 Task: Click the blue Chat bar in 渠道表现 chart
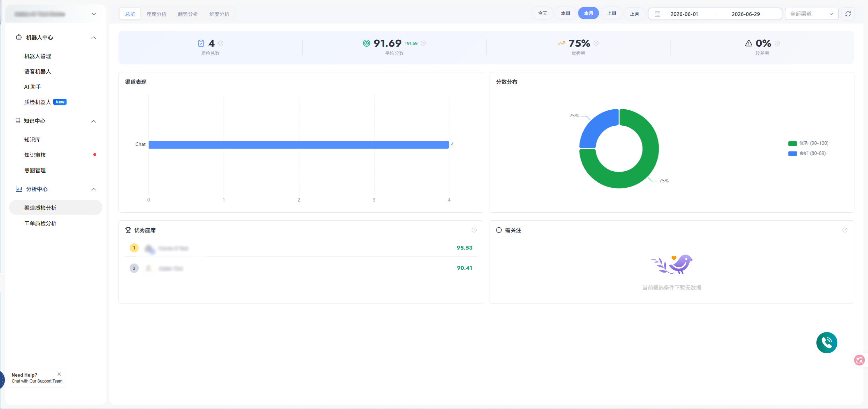tap(299, 144)
